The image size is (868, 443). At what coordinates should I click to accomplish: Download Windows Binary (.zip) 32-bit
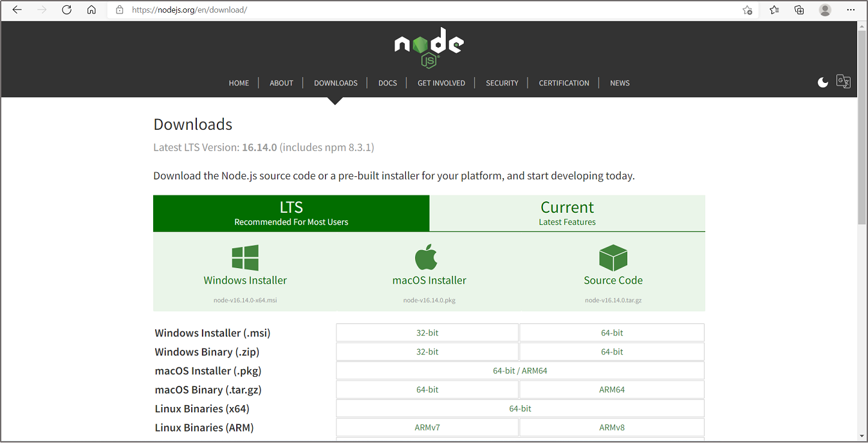click(427, 352)
